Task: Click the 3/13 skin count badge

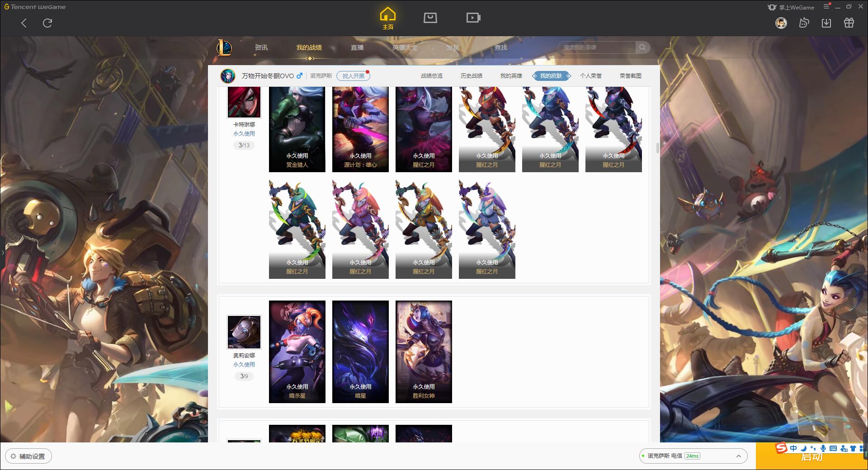Action: coord(244,146)
